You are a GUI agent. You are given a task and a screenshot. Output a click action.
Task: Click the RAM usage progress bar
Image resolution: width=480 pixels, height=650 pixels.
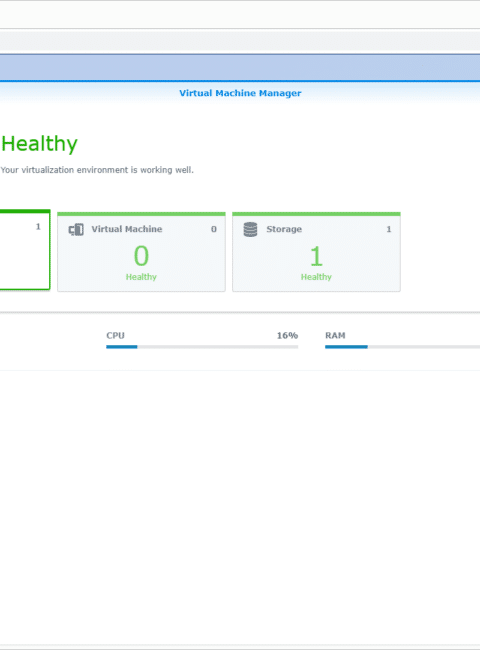402,347
